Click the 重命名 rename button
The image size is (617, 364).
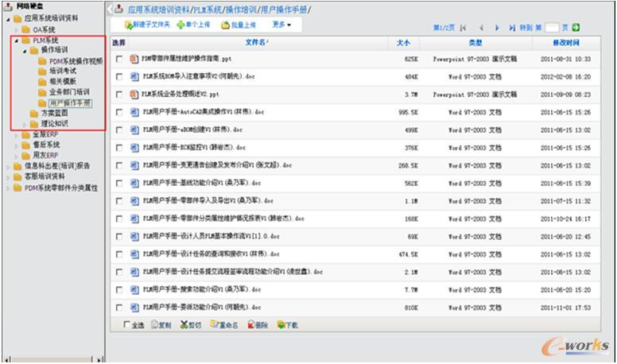[224, 324]
